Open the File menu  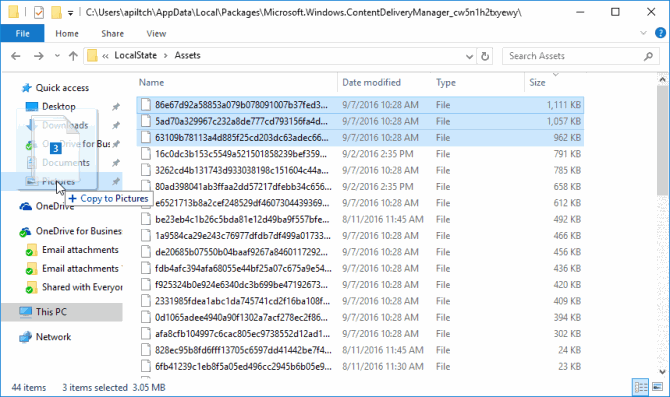point(22,33)
